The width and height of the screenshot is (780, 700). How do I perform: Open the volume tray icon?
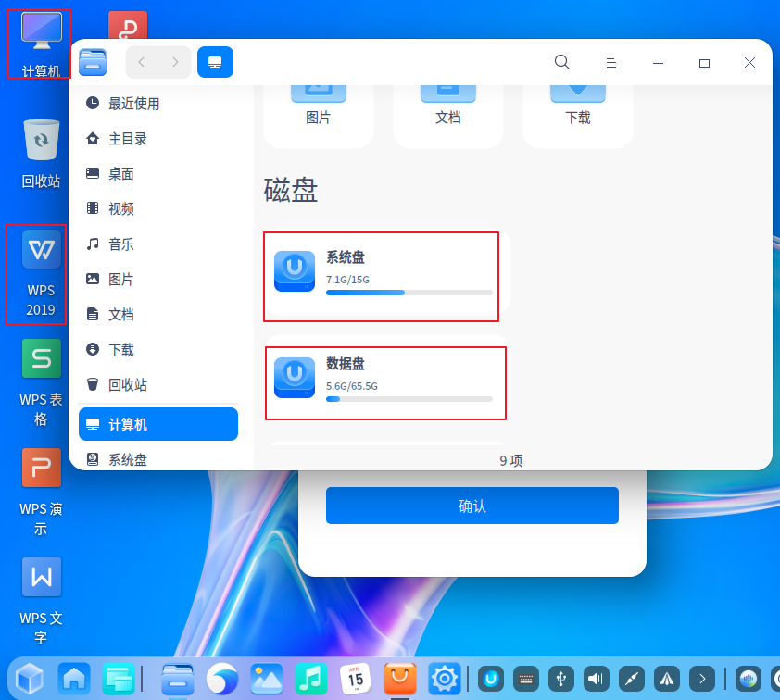pos(596,679)
